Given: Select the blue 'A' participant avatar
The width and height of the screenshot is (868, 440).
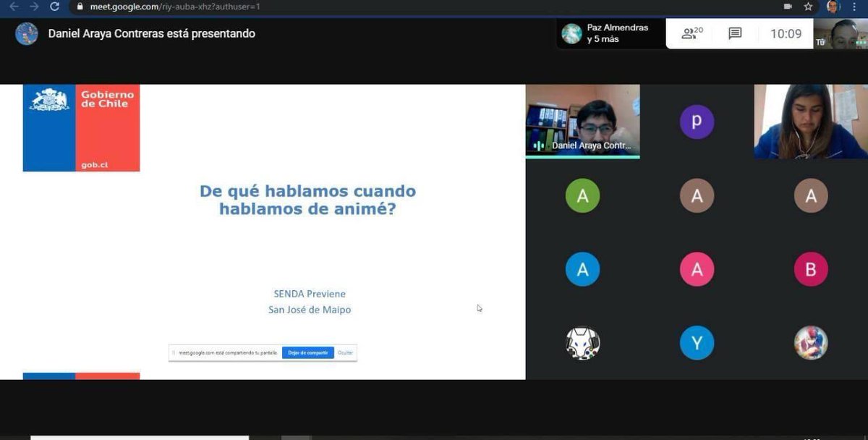Looking at the screenshot, I should [x=582, y=269].
